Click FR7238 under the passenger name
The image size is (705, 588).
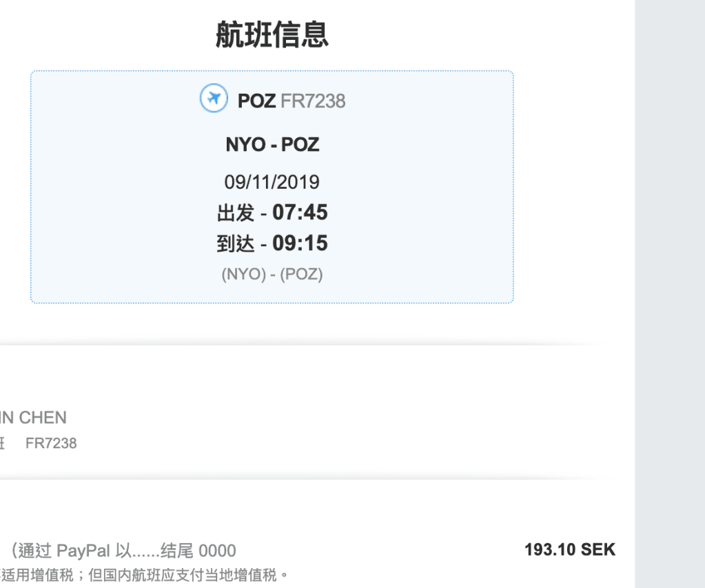[51, 443]
